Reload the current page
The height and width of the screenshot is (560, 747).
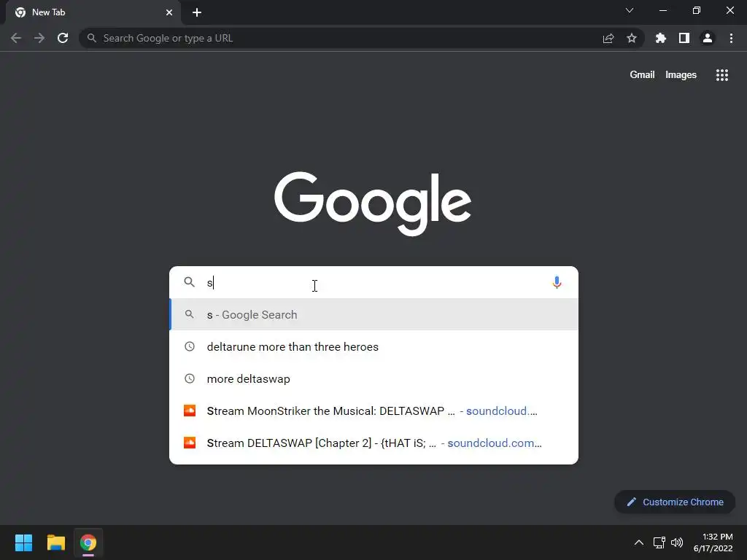click(63, 38)
